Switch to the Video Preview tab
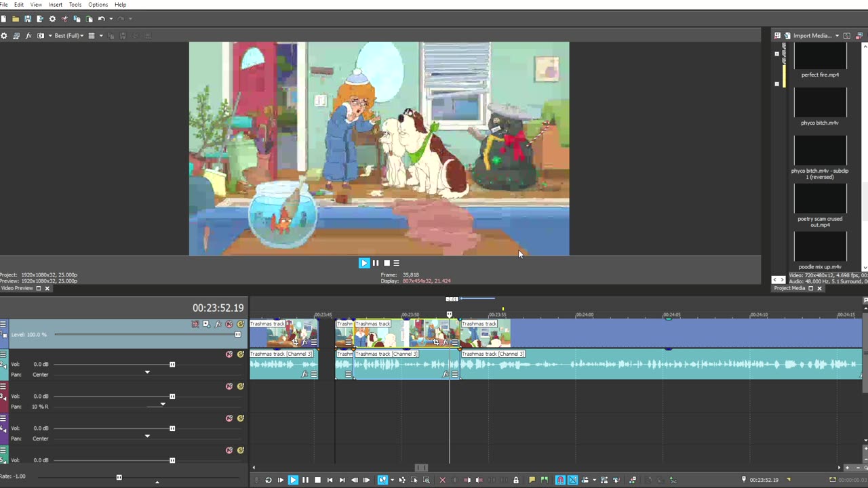Viewport: 868px width, 488px height. click(x=17, y=288)
